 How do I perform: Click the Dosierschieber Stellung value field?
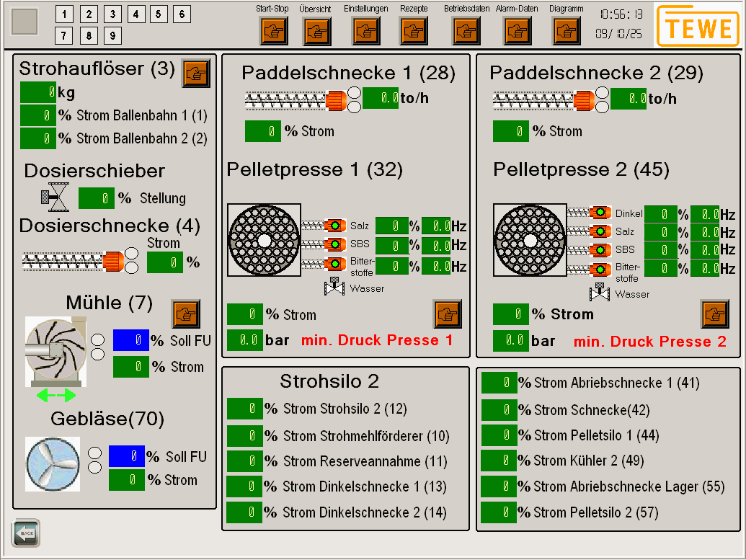coord(96,198)
